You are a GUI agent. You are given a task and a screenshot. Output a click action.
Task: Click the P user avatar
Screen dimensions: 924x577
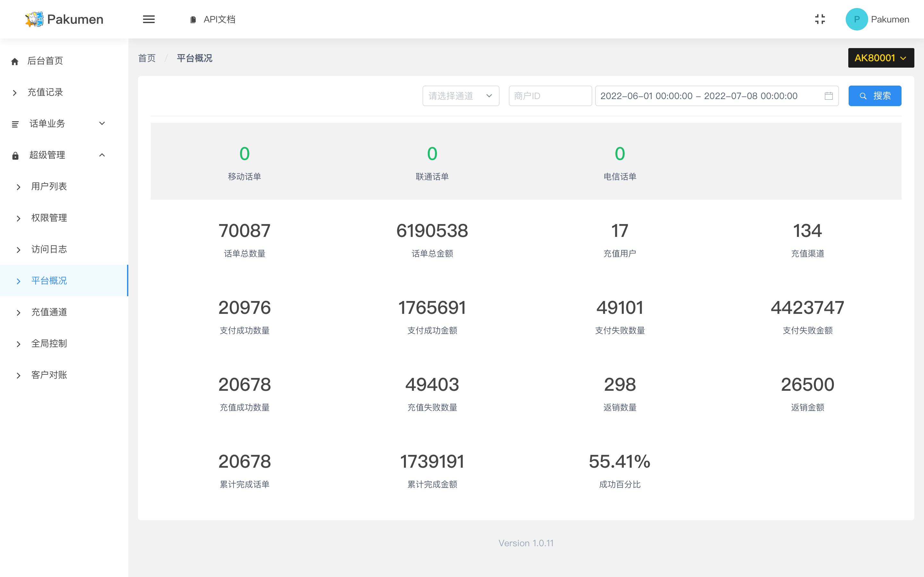pos(856,20)
